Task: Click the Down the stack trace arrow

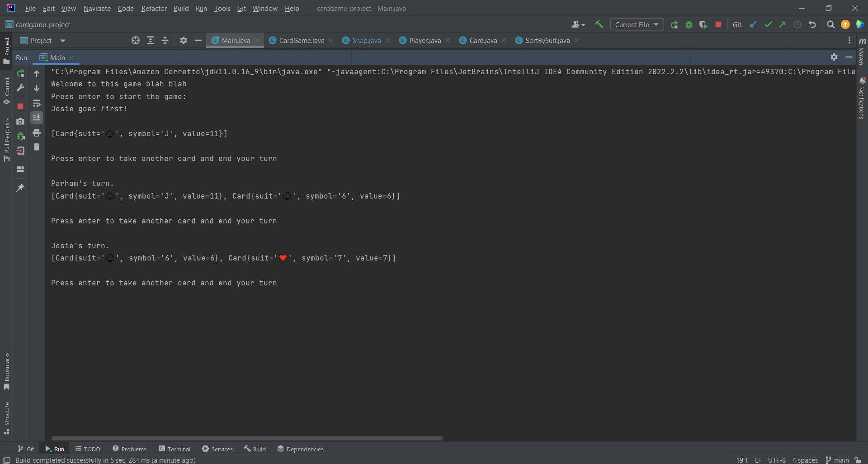Action: coord(37,88)
